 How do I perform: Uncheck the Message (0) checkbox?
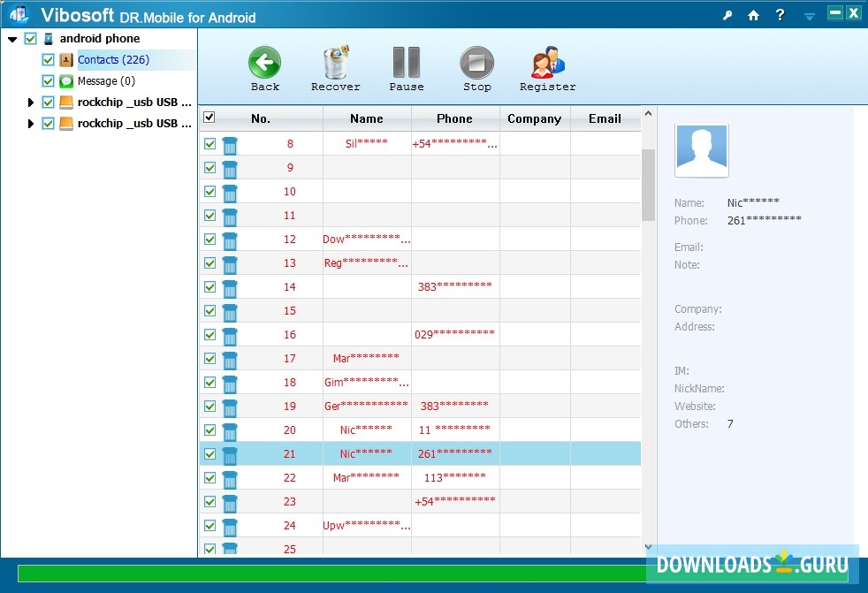coord(48,80)
